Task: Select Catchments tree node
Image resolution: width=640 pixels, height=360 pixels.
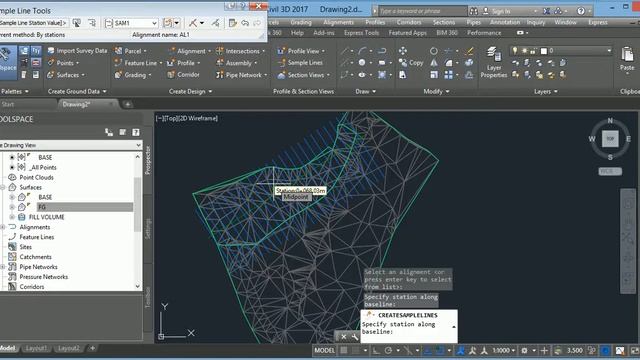Action: click(36, 257)
